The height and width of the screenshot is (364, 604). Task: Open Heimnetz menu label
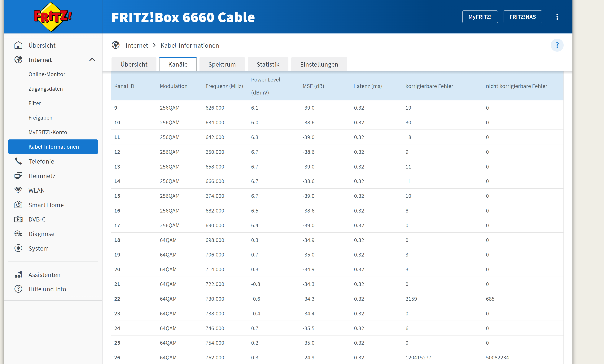click(42, 176)
